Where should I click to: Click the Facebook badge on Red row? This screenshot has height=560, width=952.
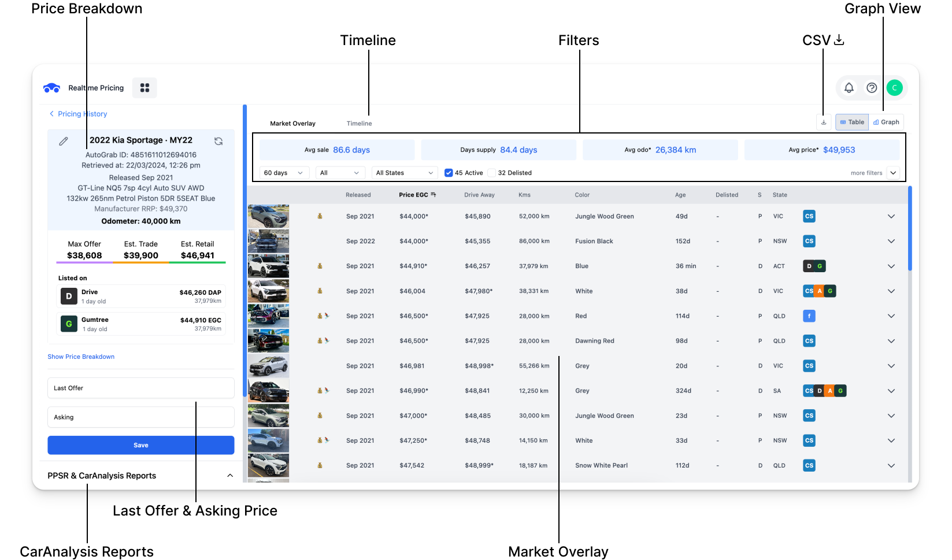(x=809, y=316)
